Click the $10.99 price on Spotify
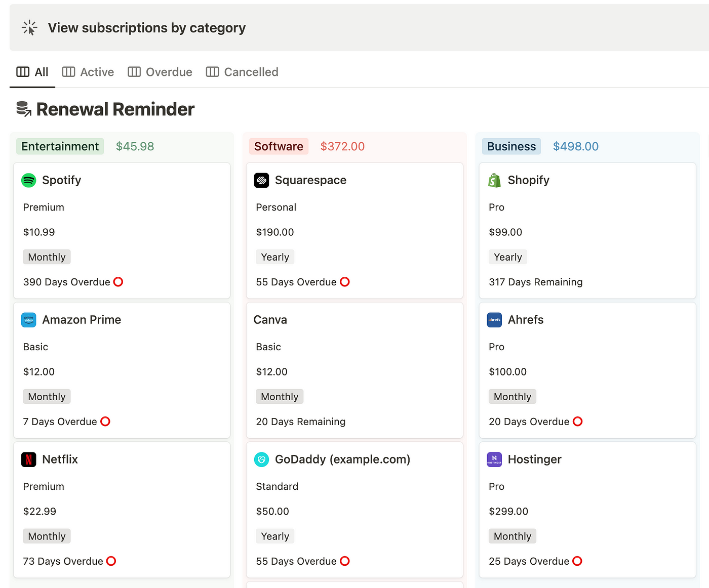 pos(39,232)
